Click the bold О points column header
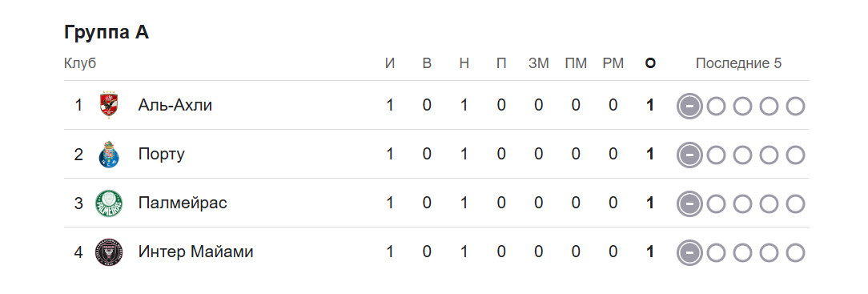The width and height of the screenshot is (868, 294). pyautogui.click(x=650, y=63)
